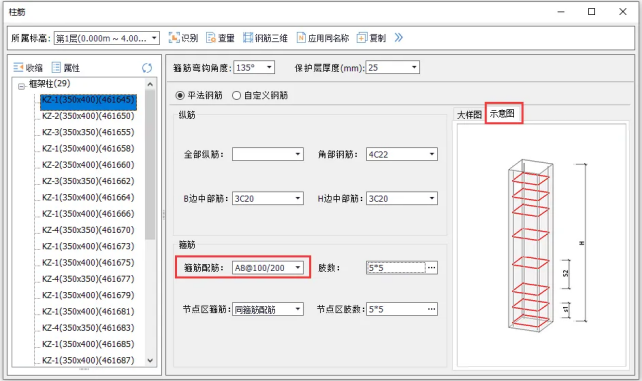Select KZ-1(350x400)(461681) tree item

click(88, 311)
